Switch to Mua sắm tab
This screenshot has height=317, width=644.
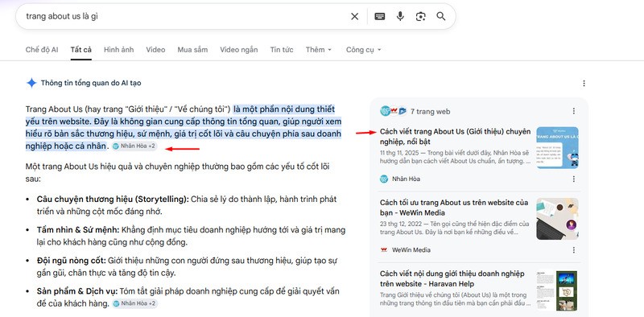[x=192, y=50]
